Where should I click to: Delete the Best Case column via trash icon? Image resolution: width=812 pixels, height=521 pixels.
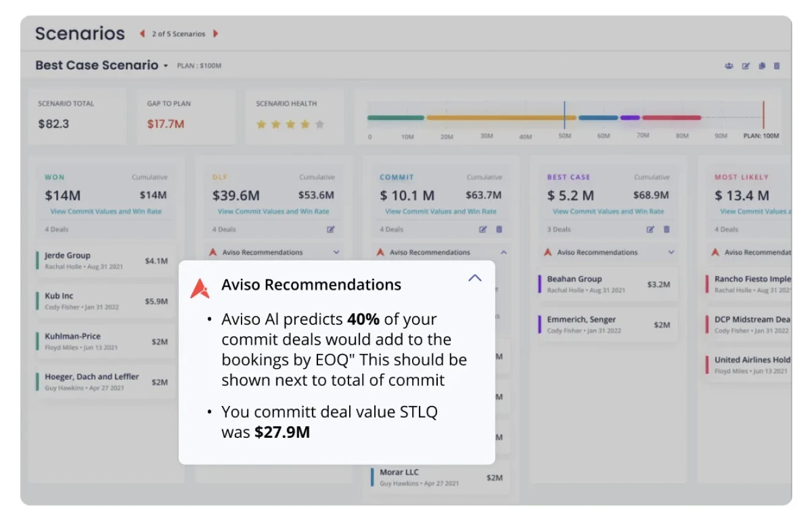click(666, 229)
